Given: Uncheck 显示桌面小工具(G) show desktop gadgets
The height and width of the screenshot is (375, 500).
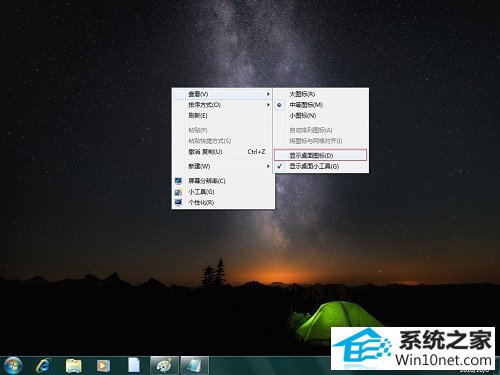Looking at the screenshot, I should point(321,166).
